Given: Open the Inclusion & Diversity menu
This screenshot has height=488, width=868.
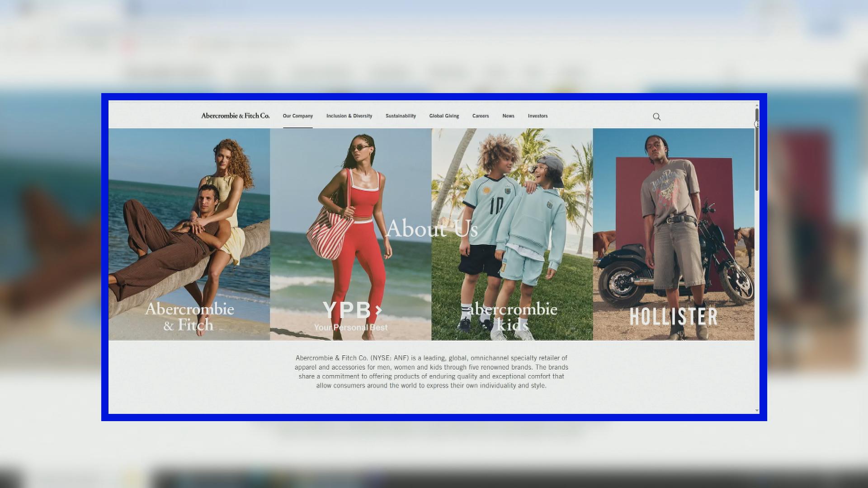Looking at the screenshot, I should pyautogui.click(x=349, y=116).
